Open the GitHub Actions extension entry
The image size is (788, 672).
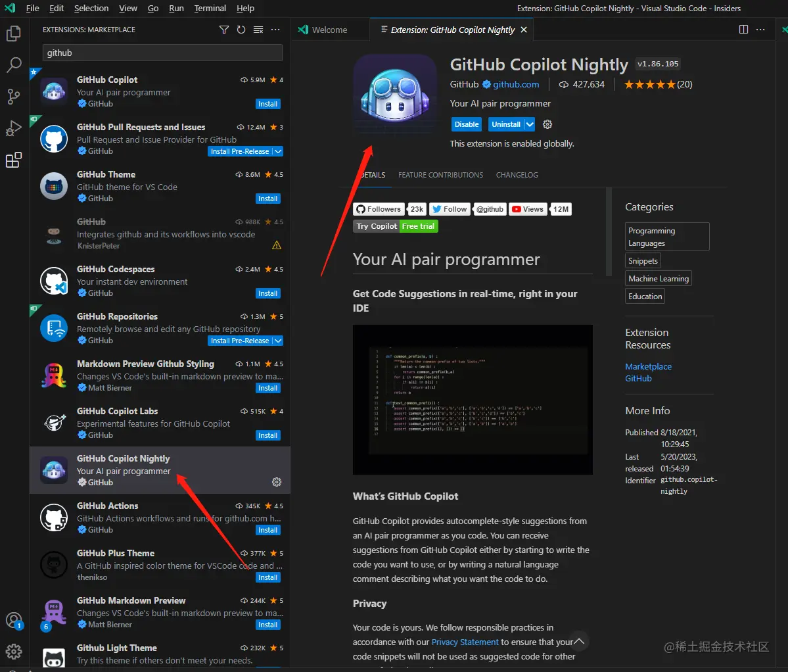tap(160, 517)
